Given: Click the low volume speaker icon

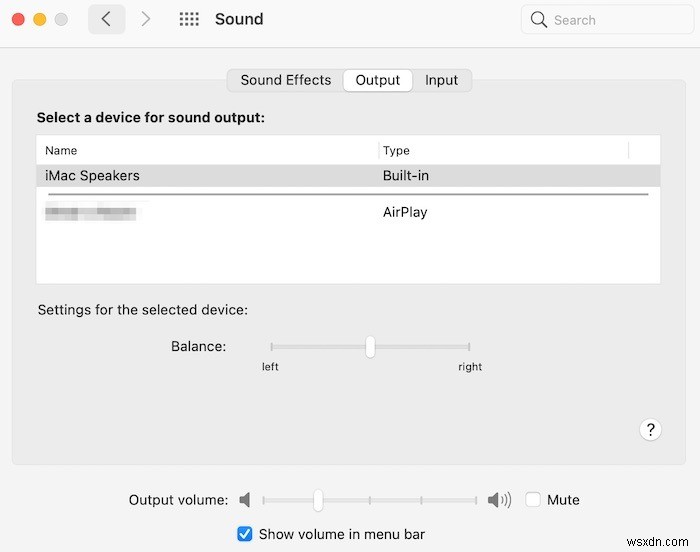Looking at the screenshot, I should point(244,500).
